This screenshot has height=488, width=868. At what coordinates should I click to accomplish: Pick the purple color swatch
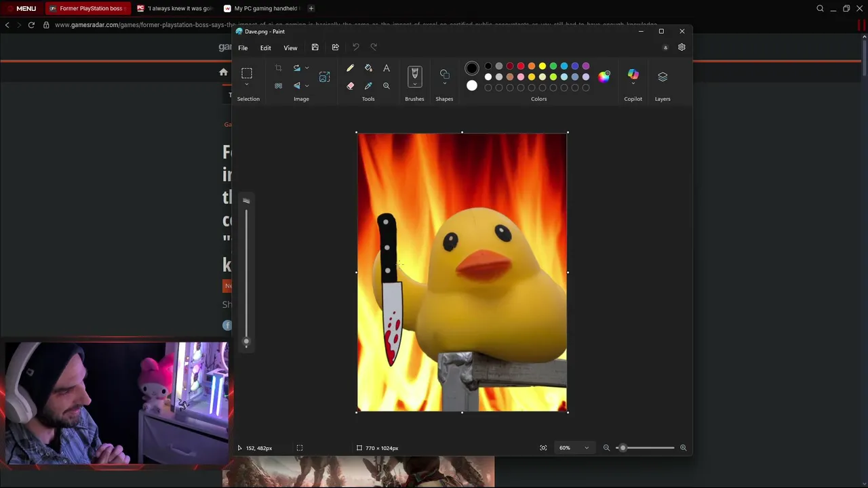[x=585, y=66]
